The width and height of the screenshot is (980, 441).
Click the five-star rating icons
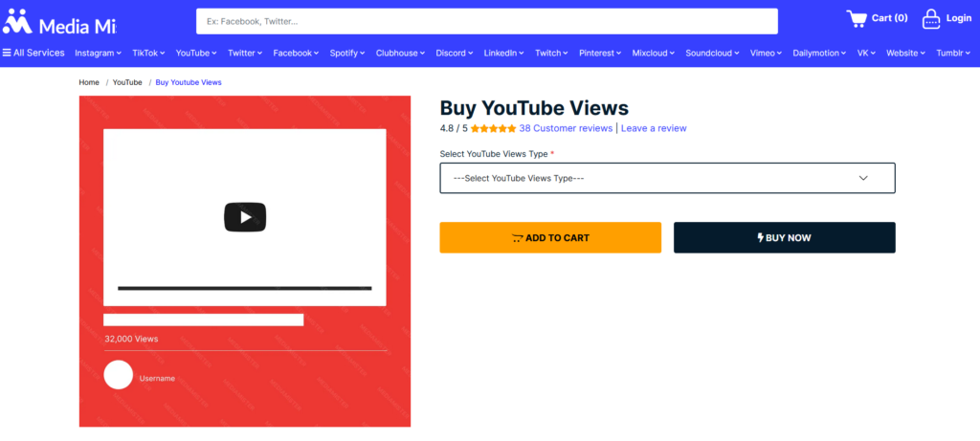coord(493,129)
